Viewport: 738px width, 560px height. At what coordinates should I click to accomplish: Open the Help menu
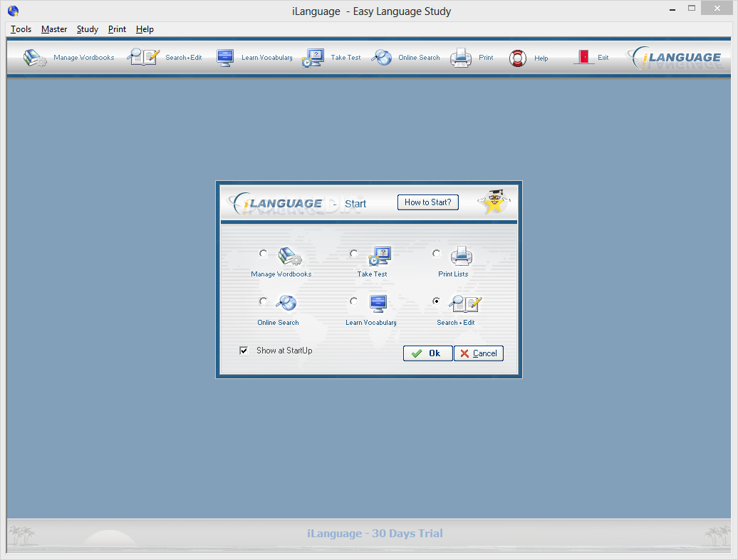click(x=145, y=29)
